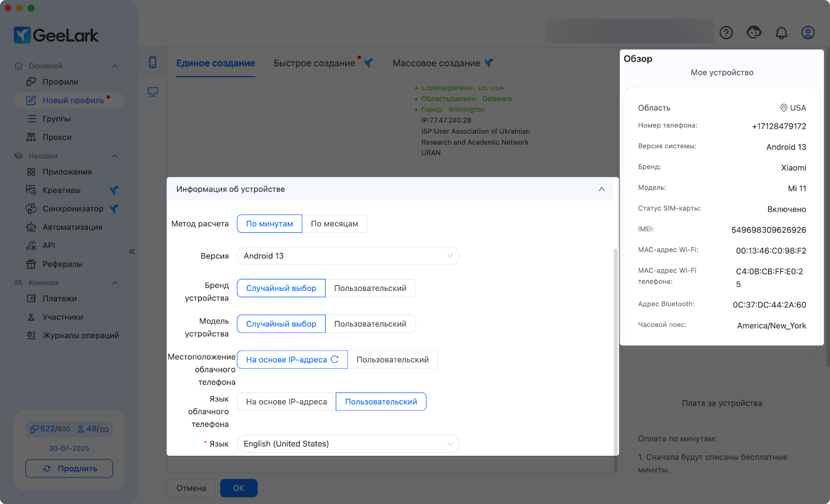830x504 pixels.
Task: Set location На основе IP-адреса
Action: pyautogui.click(x=292, y=360)
